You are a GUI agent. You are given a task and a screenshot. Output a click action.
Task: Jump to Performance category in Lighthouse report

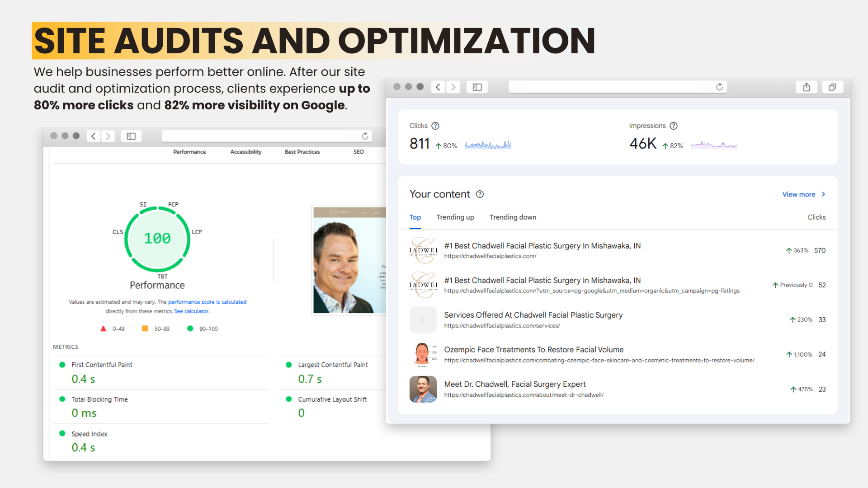click(189, 152)
